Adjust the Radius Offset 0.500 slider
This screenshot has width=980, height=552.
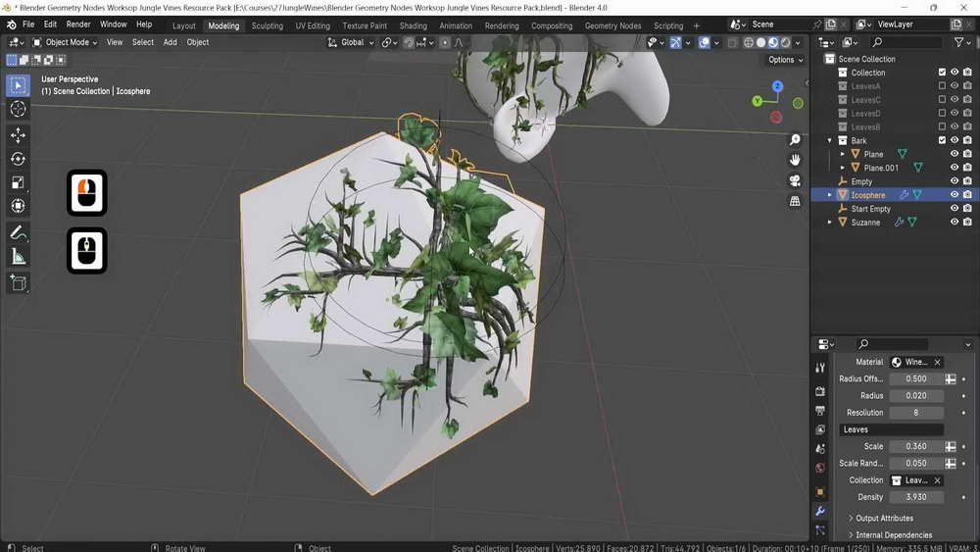916,378
